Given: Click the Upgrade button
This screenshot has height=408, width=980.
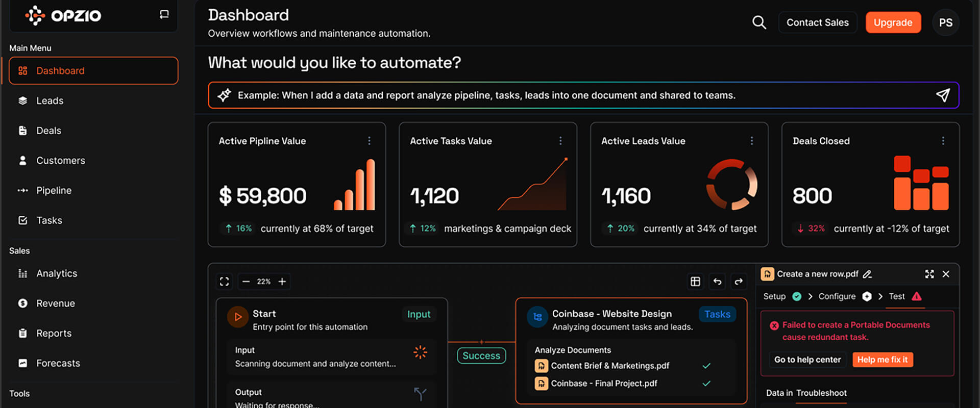Looking at the screenshot, I should (893, 22).
